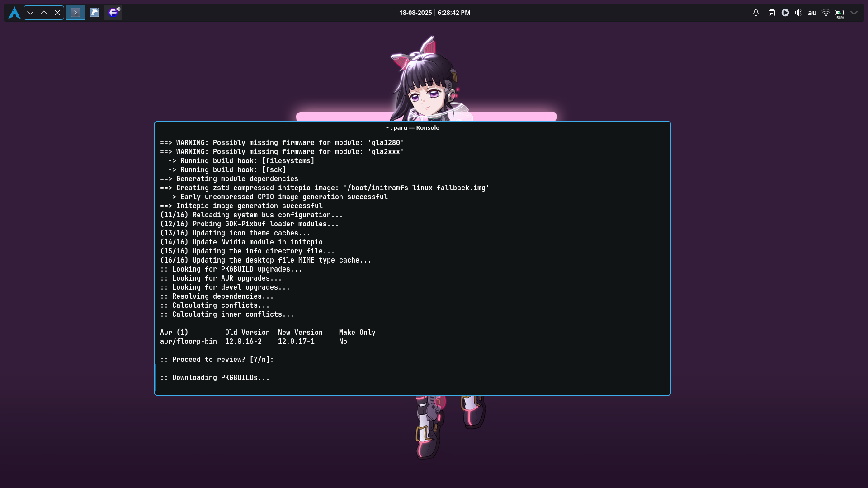This screenshot has width=868, height=488.
Task: Open the Arch Linux application launcher
Action: 14,13
